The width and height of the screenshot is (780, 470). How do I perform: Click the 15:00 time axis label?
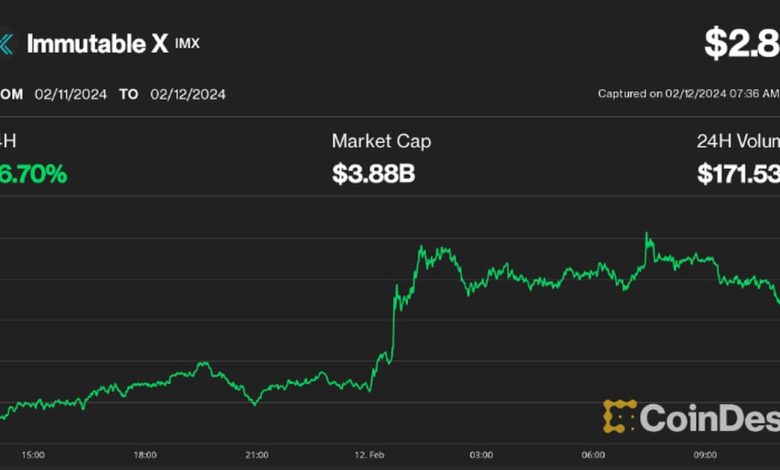click(33, 455)
